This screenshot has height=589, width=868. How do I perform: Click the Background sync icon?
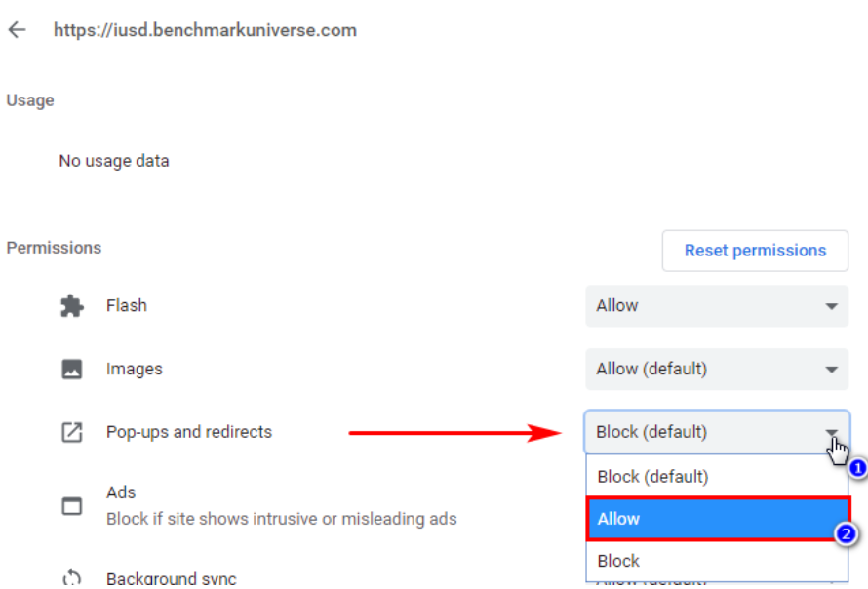[x=72, y=578]
